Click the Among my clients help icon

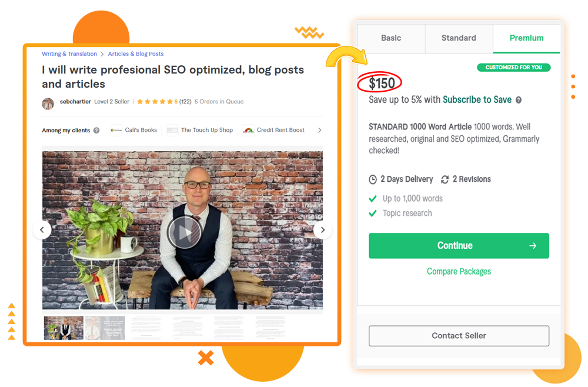tap(96, 131)
